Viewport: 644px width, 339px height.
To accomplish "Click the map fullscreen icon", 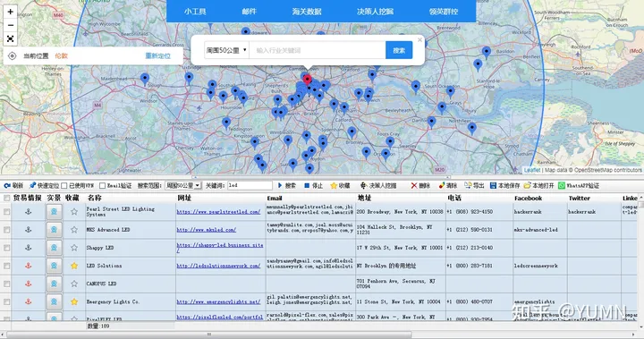I will (x=10, y=38).
